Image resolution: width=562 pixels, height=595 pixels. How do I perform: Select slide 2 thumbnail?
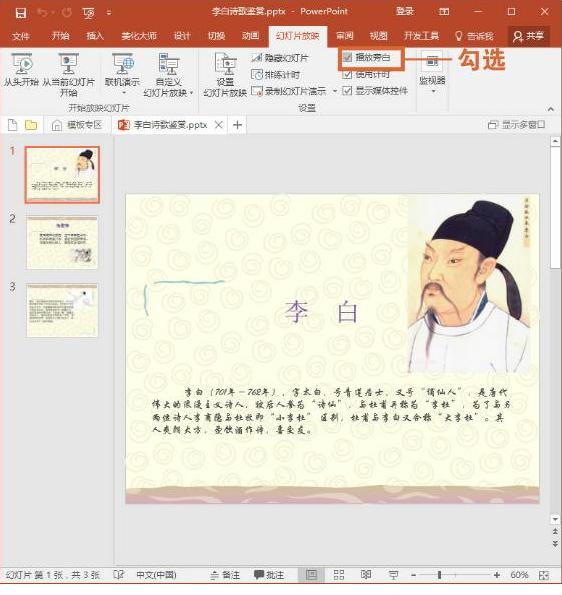(62, 242)
